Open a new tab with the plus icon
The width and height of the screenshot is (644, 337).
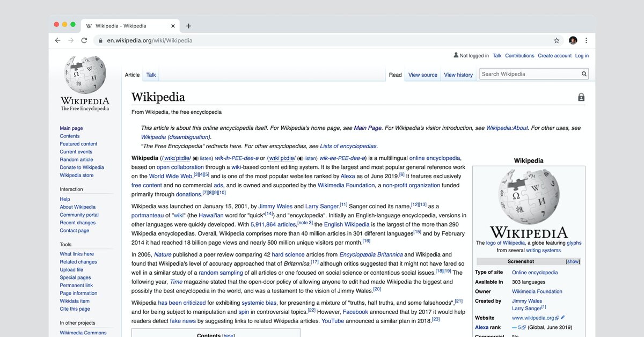point(188,26)
